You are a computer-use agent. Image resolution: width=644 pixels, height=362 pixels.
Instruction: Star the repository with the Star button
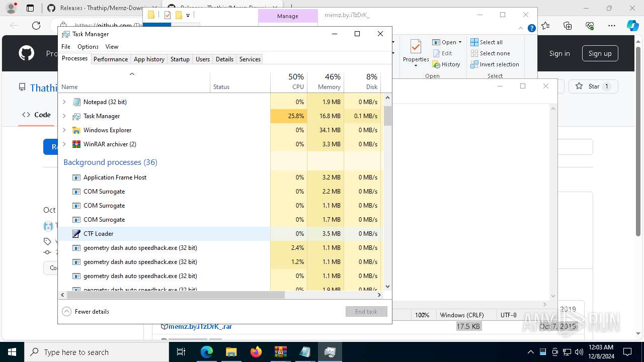(594, 86)
